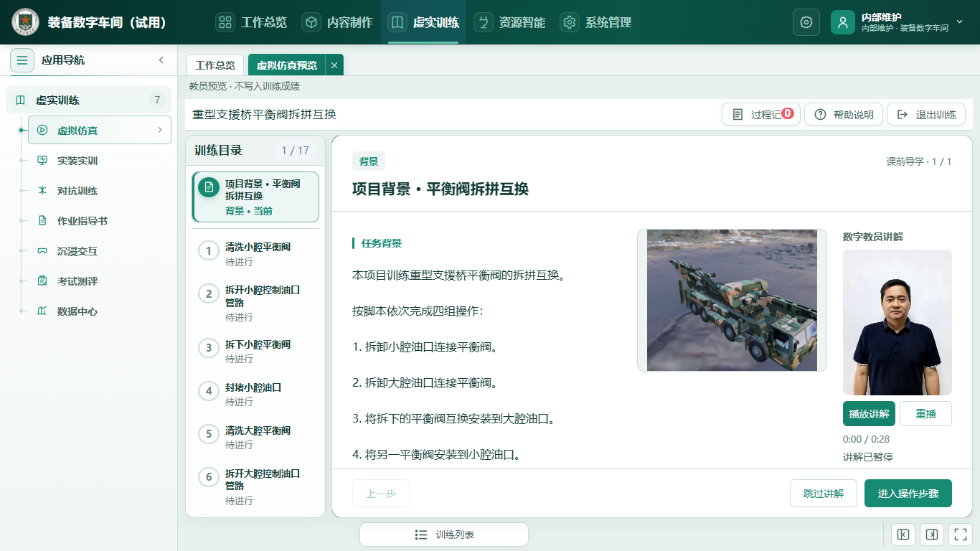The height and width of the screenshot is (551, 980).
Task: Click the fullscreen icon at bottom right
Action: 959,534
